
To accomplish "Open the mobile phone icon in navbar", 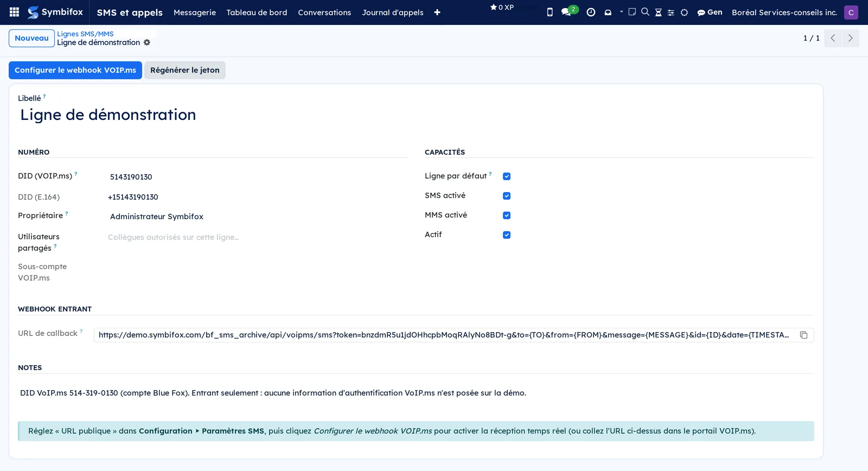I will pyautogui.click(x=550, y=12).
